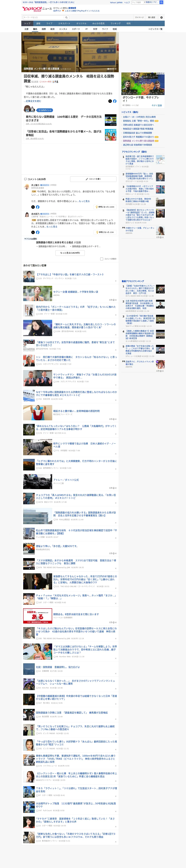The width and height of the screenshot is (186, 868).
Task: Open ranking item 【台風情報2025】 thumbnail
Action: [160, 190]
